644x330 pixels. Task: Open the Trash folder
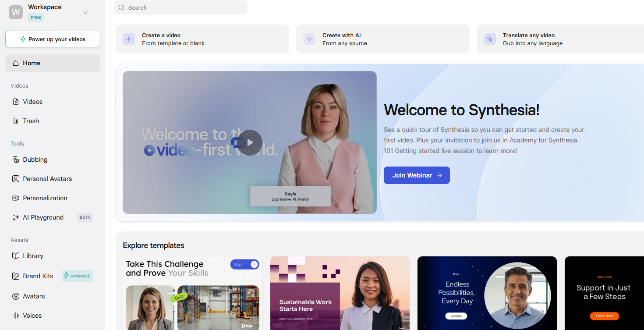click(x=53, y=121)
